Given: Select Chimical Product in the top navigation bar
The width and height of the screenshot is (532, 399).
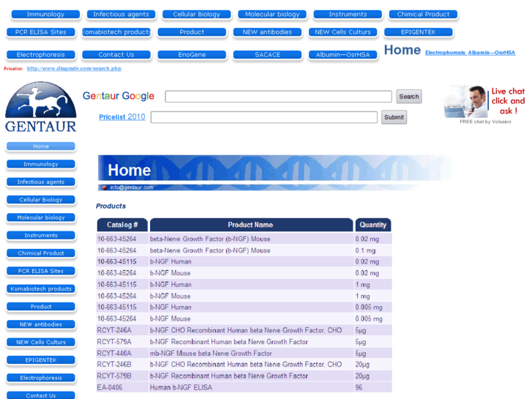Looking at the screenshot, I should point(423,14).
